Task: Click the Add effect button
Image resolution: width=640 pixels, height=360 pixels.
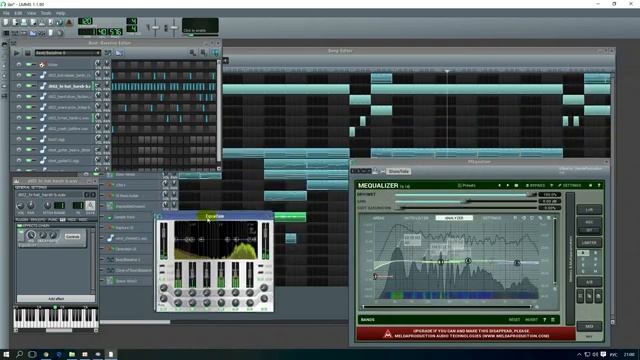Action: coord(56,299)
